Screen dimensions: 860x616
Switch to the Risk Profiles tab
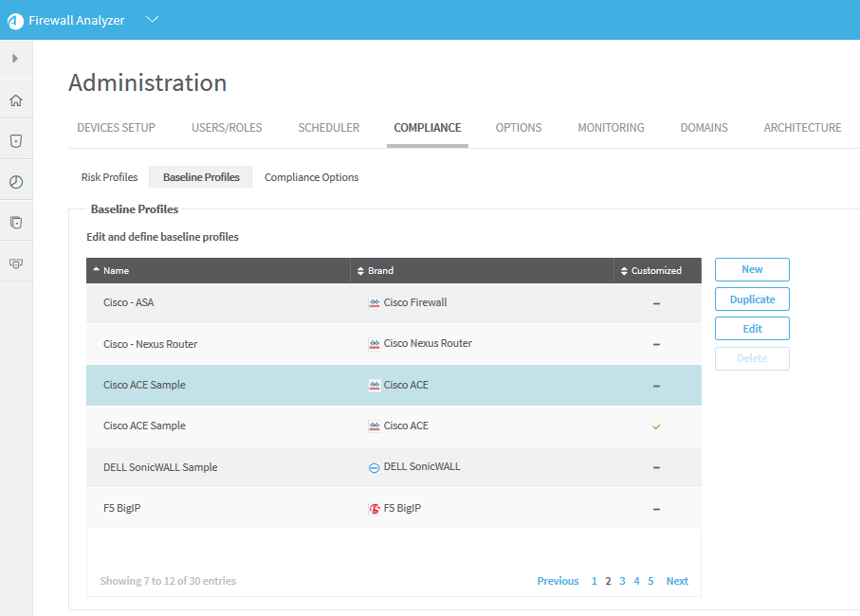click(109, 177)
